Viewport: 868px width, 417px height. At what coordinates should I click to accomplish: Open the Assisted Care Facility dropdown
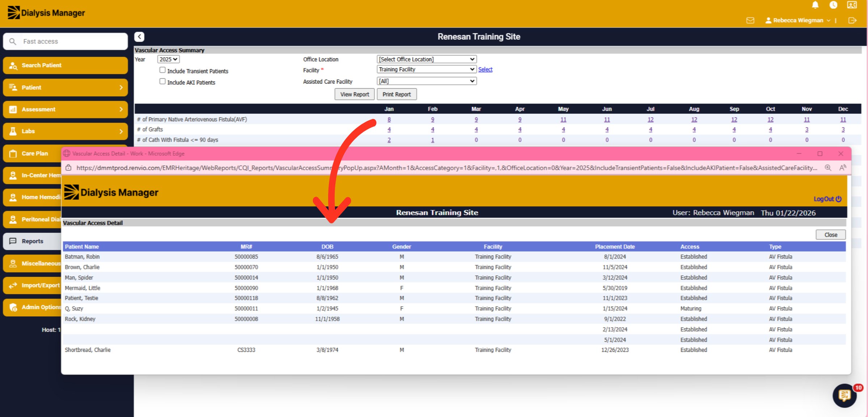[x=427, y=81]
